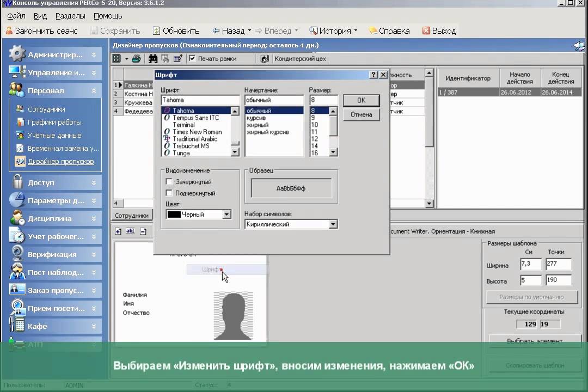Screen dimensions: 588x392
Task: Open the Набор символов dropdown
Action: click(333, 224)
